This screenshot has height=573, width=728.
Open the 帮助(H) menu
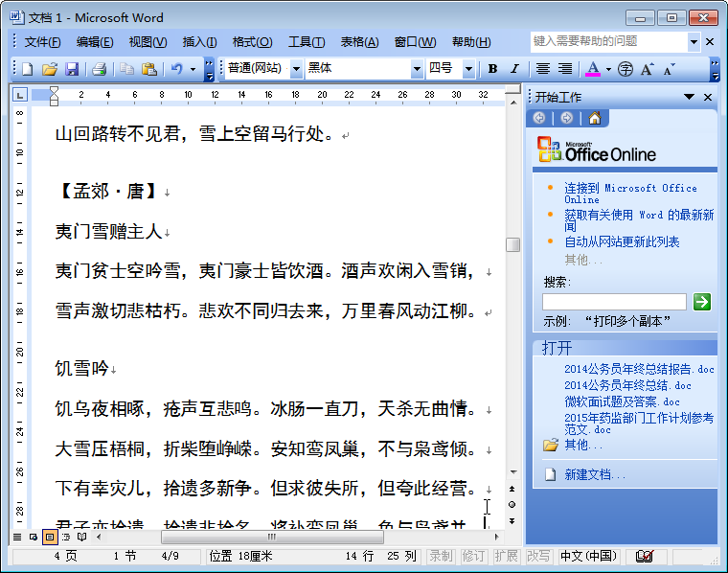tap(471, 42)
